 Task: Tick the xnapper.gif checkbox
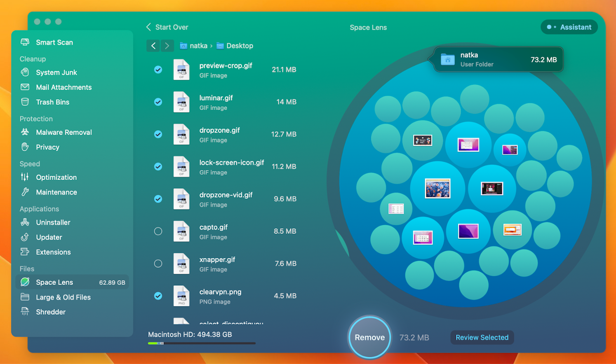pyautogui.click(x=158, y=264)
